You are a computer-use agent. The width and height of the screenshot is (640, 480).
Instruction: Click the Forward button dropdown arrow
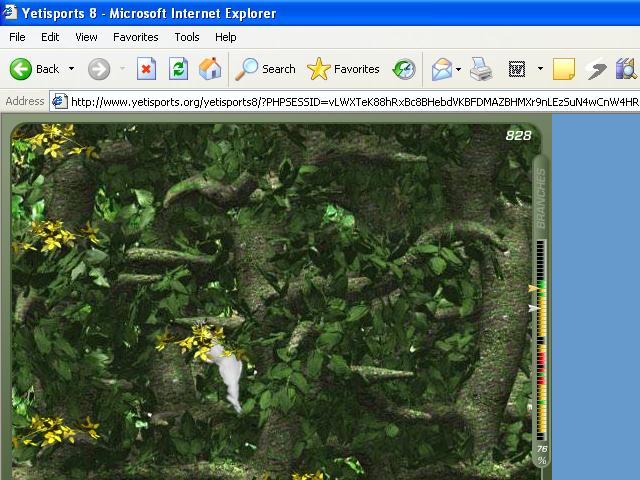point(122,69)
